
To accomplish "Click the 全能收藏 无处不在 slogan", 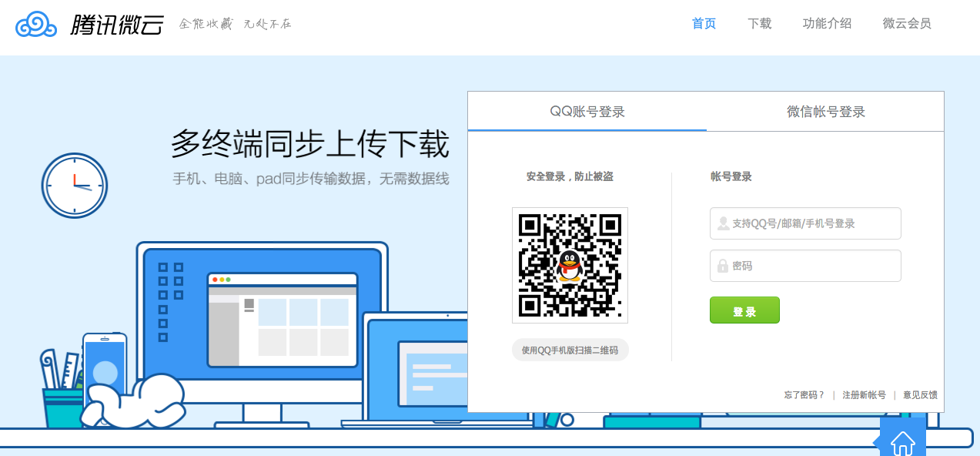I will click(236, 24).
